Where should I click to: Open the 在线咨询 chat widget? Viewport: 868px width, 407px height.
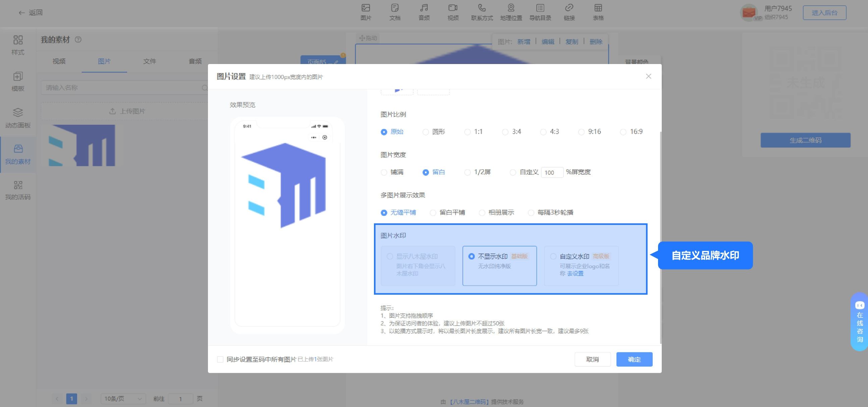(860, 322)
